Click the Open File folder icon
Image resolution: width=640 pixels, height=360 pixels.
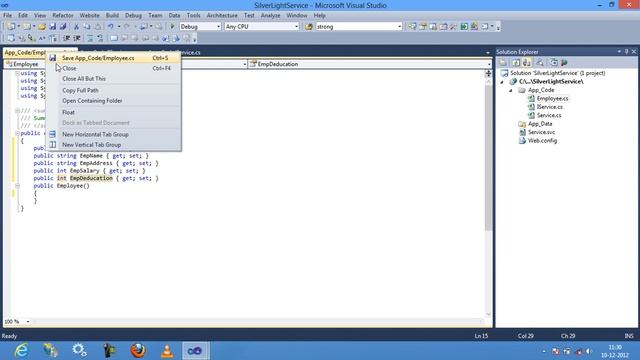click(x=42, y=27)
